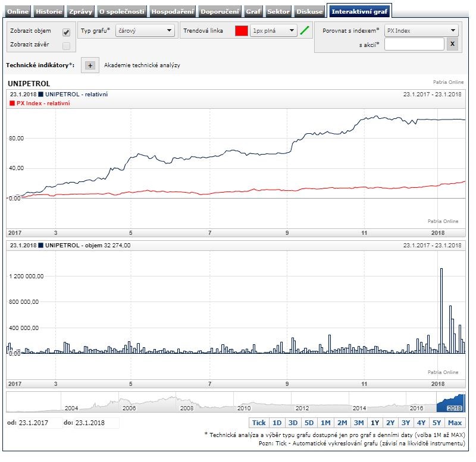The image size is (476, 462).
Task: Switch to the Historie tab
Action: point(49,11)
